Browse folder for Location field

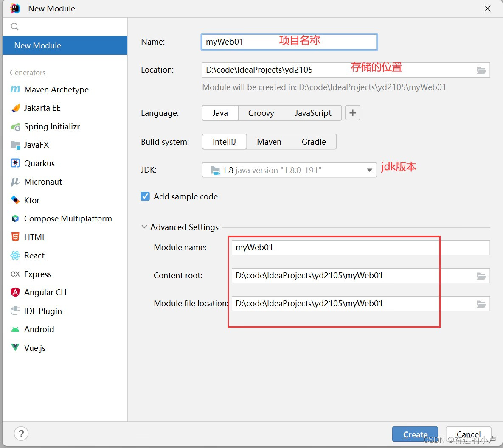[481, 70]
